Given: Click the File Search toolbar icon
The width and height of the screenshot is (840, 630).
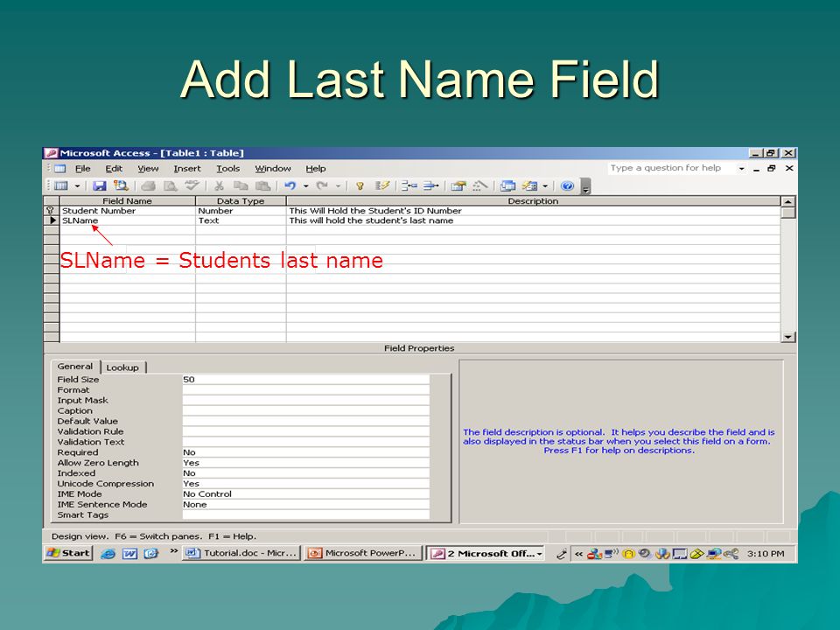Looking at the screenshot, I should pos(121,185).
